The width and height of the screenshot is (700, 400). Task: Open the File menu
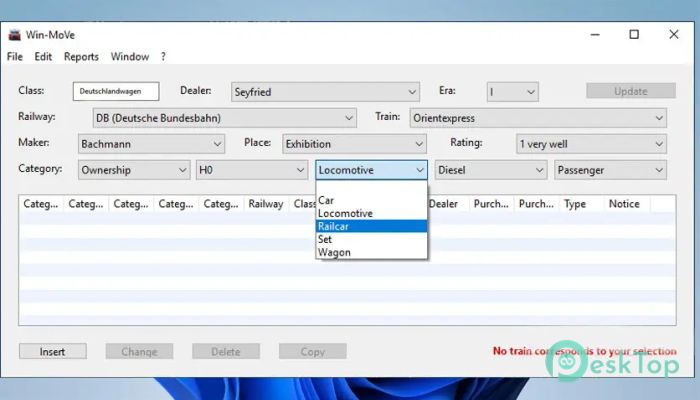coord(15,57)
